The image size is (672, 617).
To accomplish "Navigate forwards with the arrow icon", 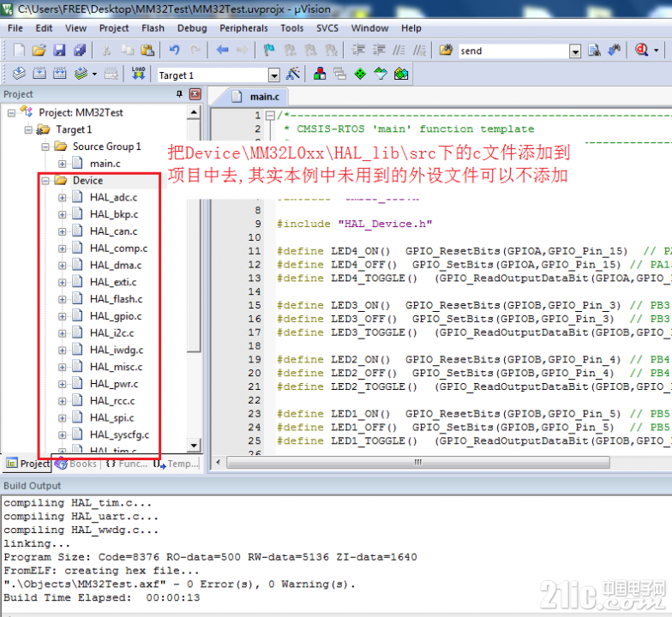I will coord(242,50).
